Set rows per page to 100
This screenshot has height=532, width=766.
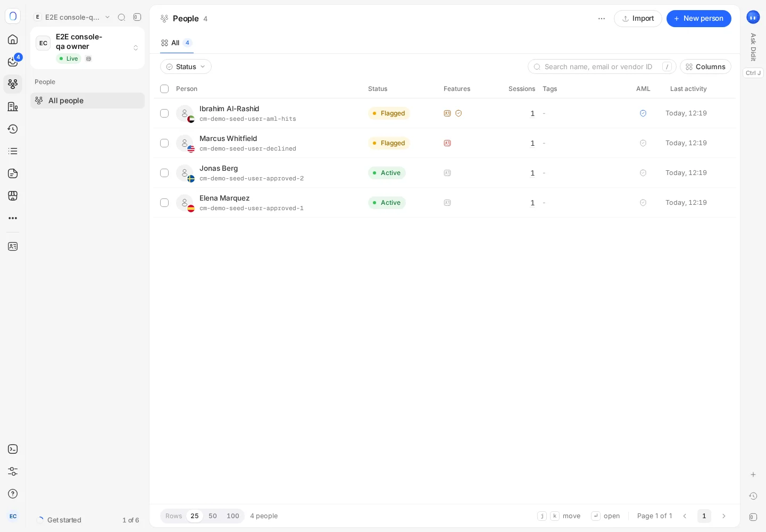click(233, 516)
